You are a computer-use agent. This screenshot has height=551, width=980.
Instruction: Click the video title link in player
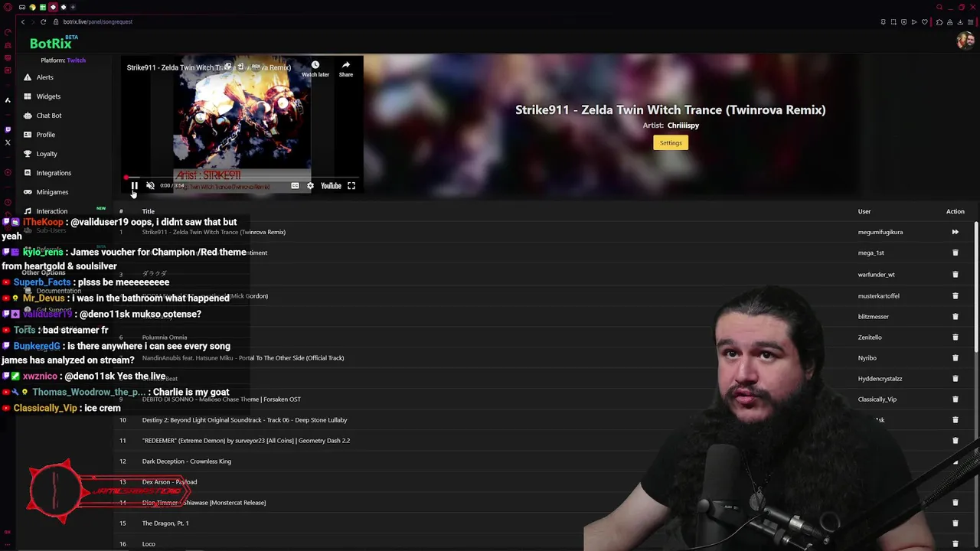coord(208,67)
